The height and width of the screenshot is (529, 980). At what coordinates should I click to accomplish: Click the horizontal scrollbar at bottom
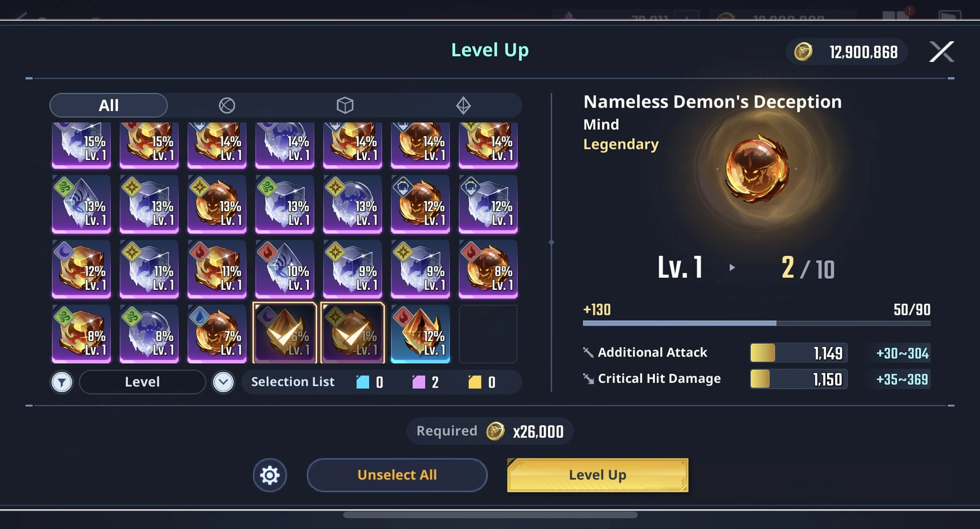[490, 515]
